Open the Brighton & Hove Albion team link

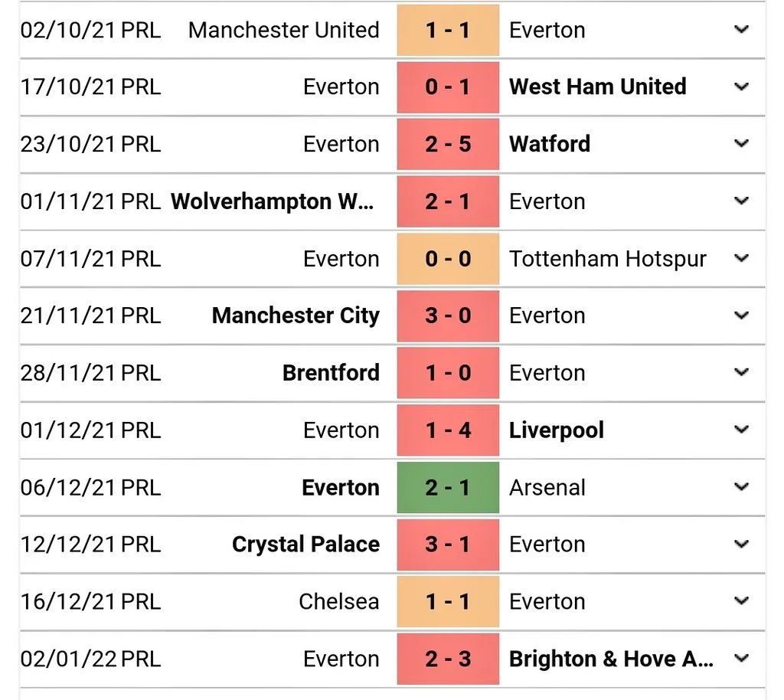[x=611, y=659]
